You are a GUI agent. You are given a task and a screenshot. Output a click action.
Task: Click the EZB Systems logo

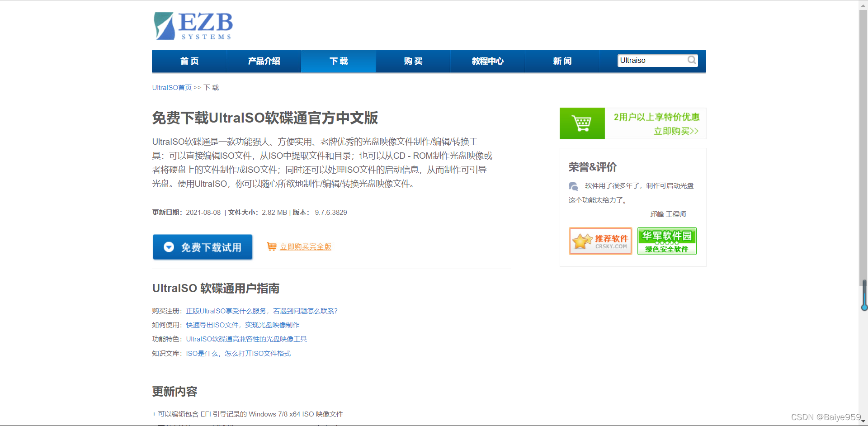click(x=193, y=26)
